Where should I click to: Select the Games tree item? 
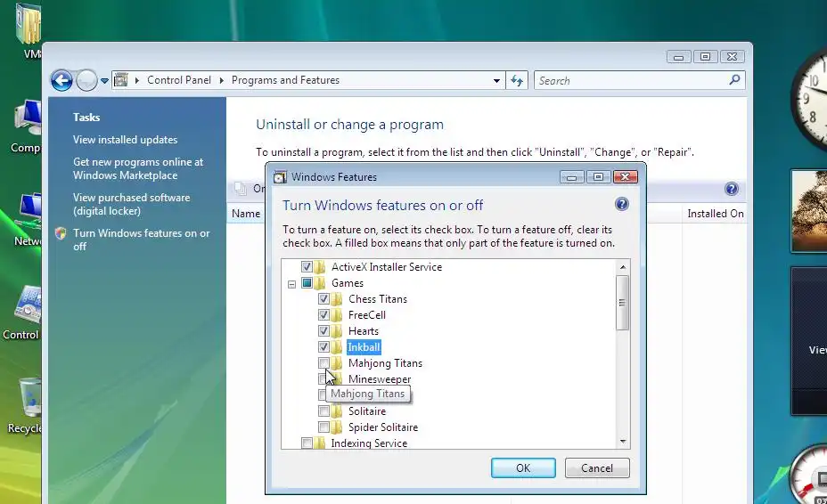(347, 283)
